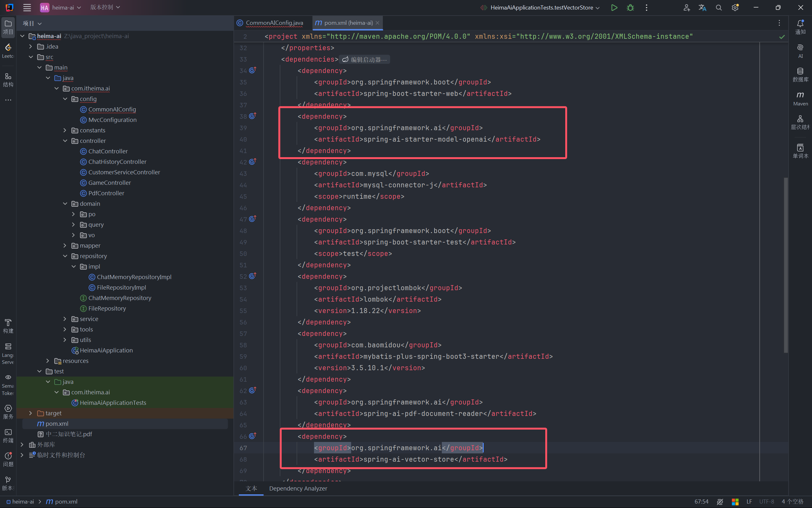Open more run actions (three dots)
812x508 pixels.
point(646,7)
